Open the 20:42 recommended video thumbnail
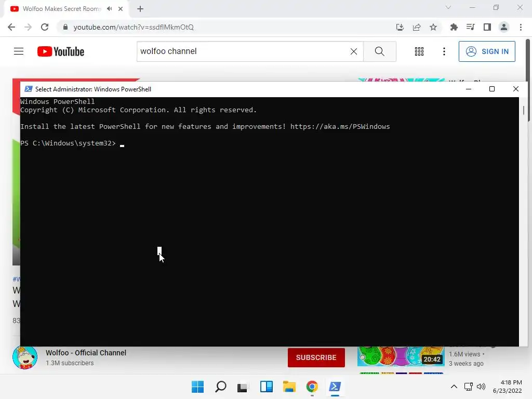 [x=401, y=356]
